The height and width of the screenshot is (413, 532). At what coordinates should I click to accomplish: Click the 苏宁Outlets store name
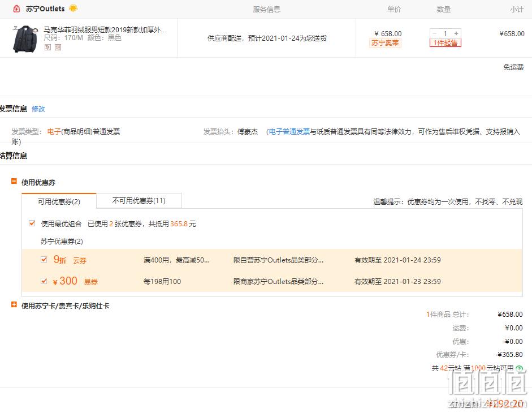(x=45, y=9)
